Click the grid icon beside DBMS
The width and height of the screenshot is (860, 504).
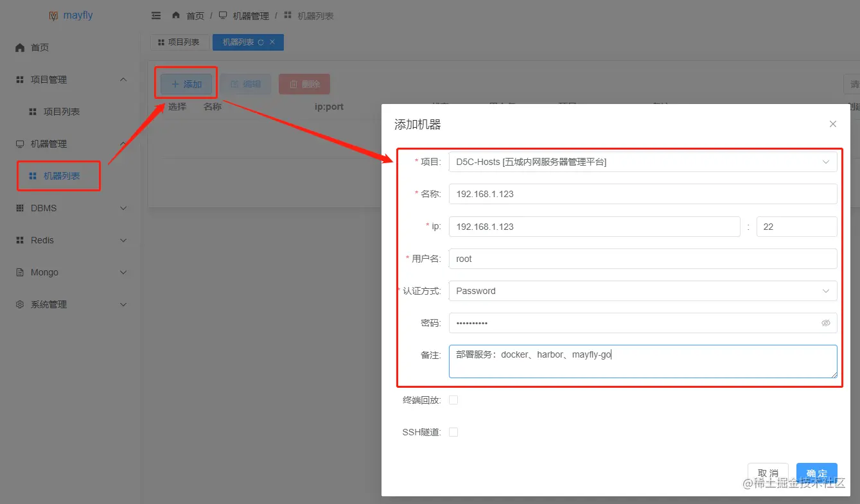[20, 208]
